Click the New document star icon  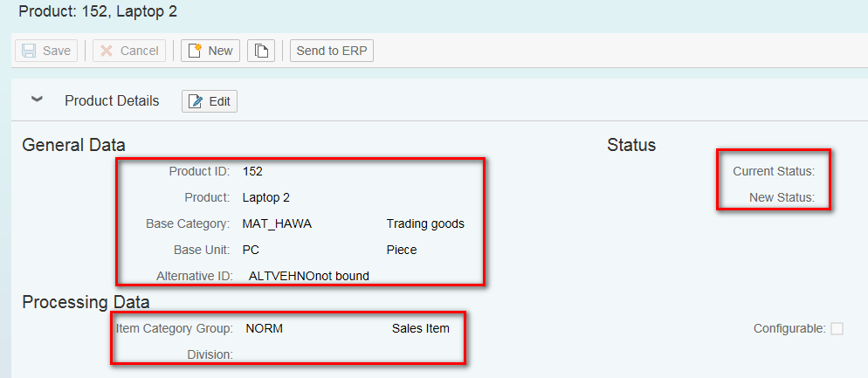point(195,51)
